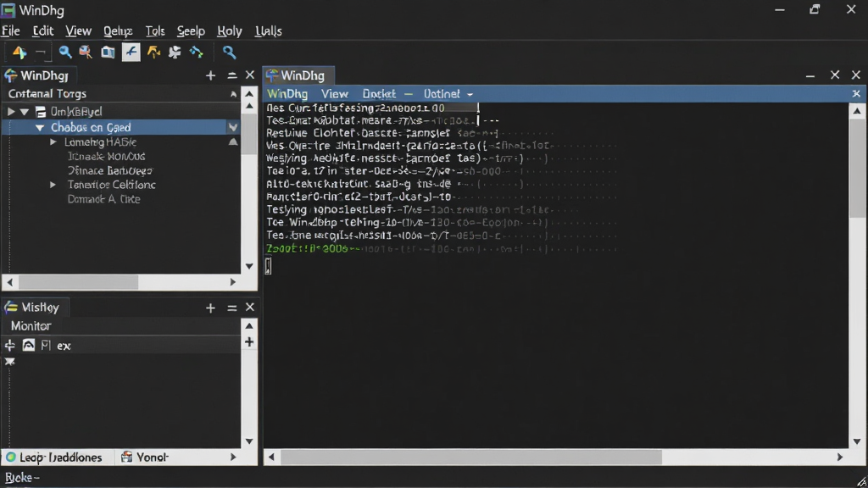Click the arch icon in Monitor toolbar
Viewport: 868px width, 488px height.
click(x=28, y=346)
